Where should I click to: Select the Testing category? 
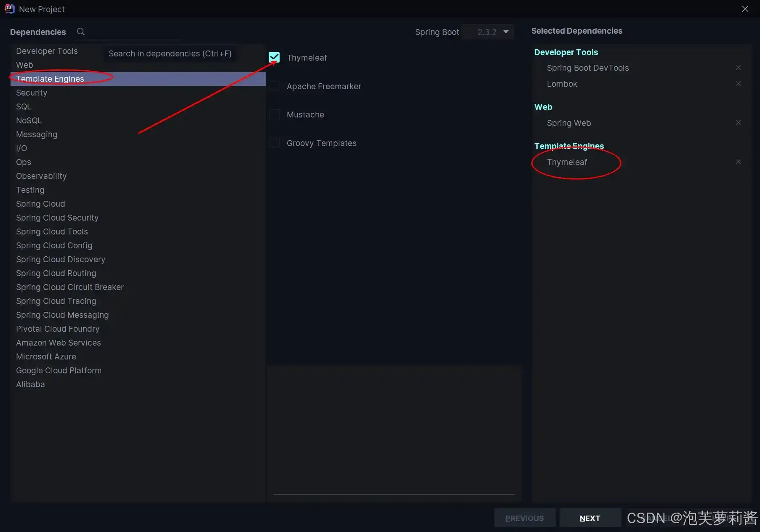click(x=138, y=190)
